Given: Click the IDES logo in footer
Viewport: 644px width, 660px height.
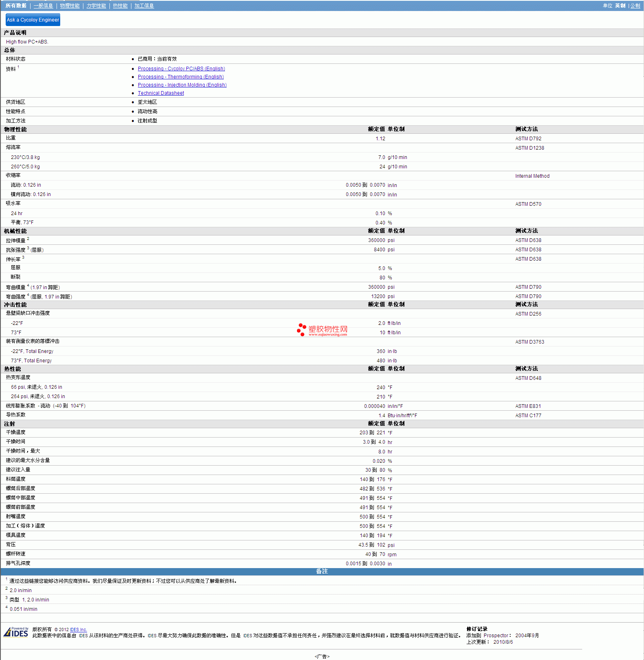Looking at the screenshot, I should pyautogui.click(x=16, y=632).
